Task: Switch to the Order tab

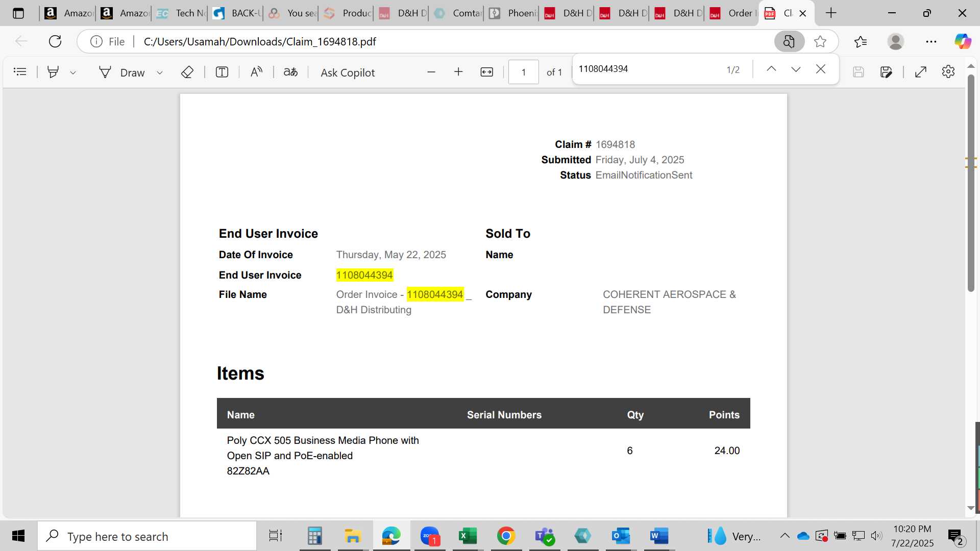Action: [733, 13]
